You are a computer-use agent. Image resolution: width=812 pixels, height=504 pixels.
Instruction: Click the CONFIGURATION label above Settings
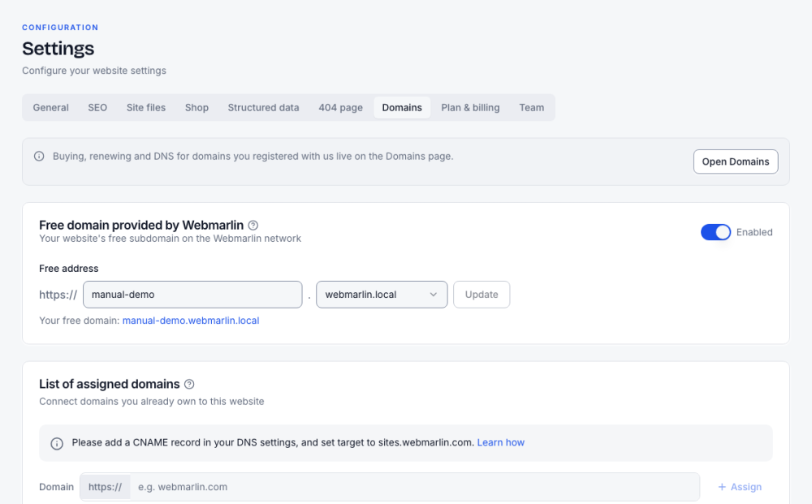click(60, 28)
